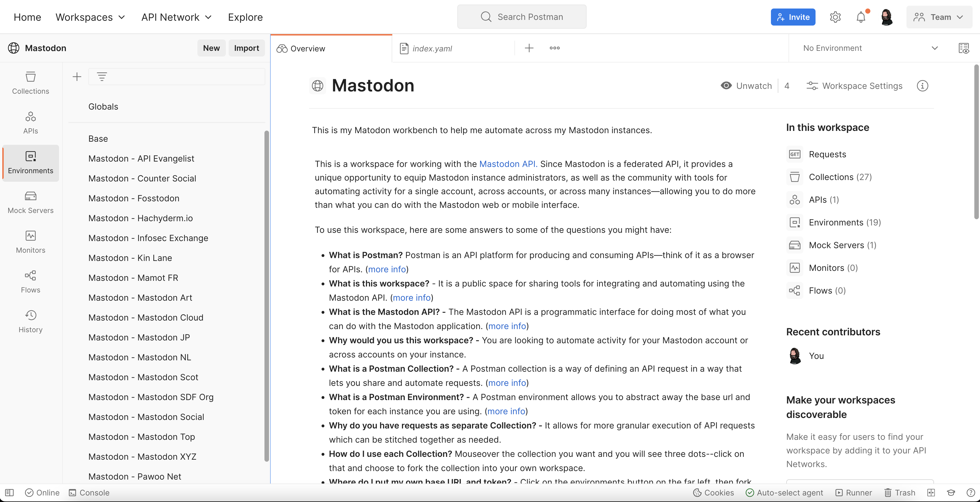This screenshot has height=502, width=980.
Task: Click Unwatch to stop watching the workspace
Action: (746, 86)
